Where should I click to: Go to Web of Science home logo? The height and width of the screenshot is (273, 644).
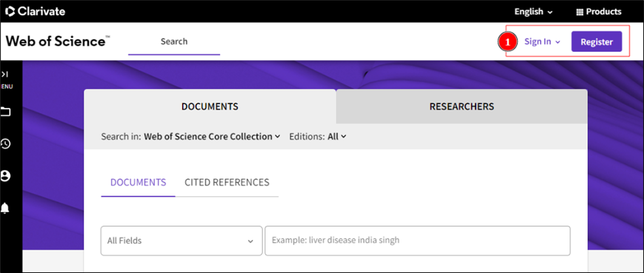[x=58, y=41]
